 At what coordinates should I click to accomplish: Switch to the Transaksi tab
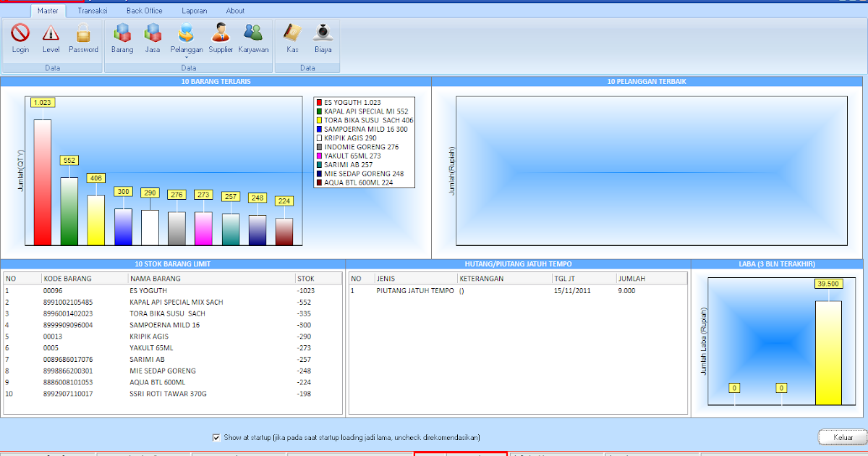(x=92, y=11)
